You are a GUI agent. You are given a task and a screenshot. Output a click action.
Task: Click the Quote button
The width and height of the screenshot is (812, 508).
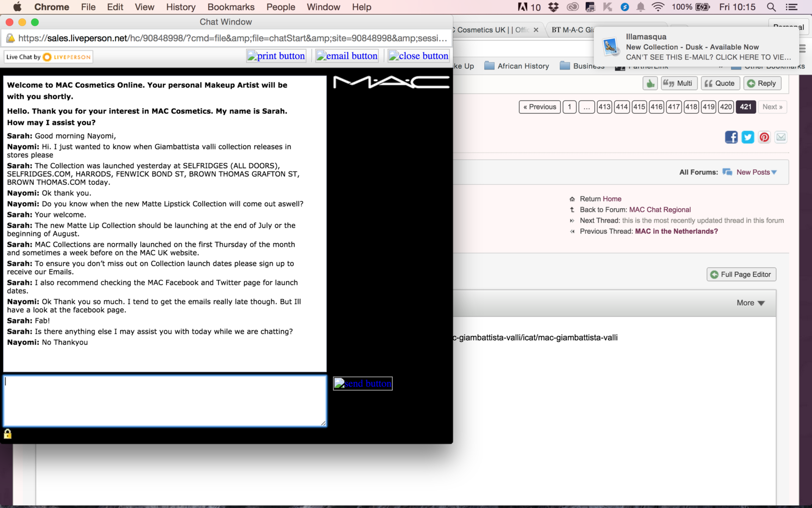coord(720,83)
